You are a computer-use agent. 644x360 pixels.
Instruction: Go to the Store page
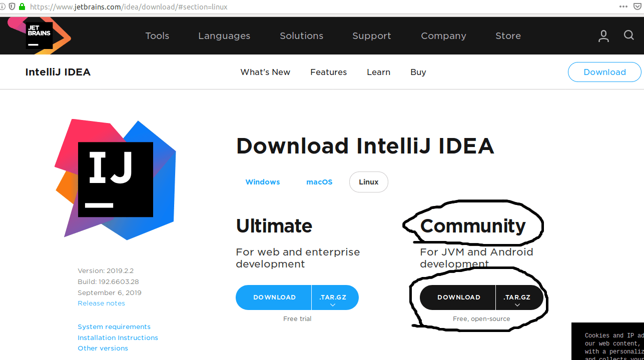tap(508, 36)
